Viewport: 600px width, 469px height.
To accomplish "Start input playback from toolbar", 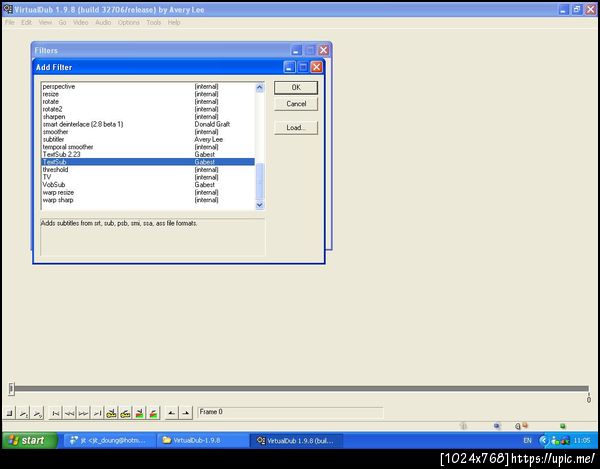I will (24, 413).
